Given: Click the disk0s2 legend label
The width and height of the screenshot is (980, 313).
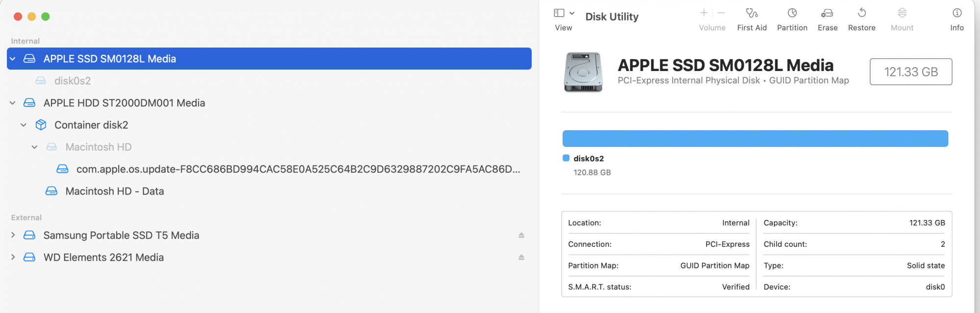Looking at the screenshot, I should pos(588,159).
